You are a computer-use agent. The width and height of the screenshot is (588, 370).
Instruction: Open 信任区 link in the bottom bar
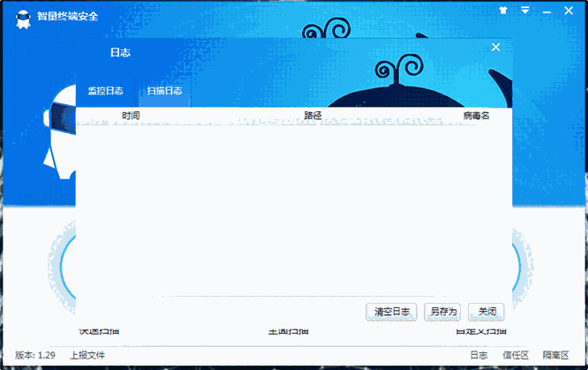pos(516,355)
